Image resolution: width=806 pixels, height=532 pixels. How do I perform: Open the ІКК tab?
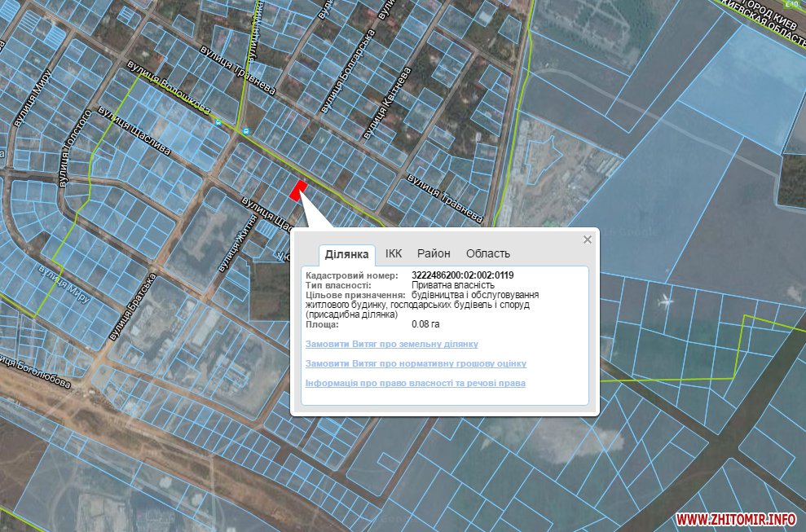pyautogui.click(x=394, y=253)
